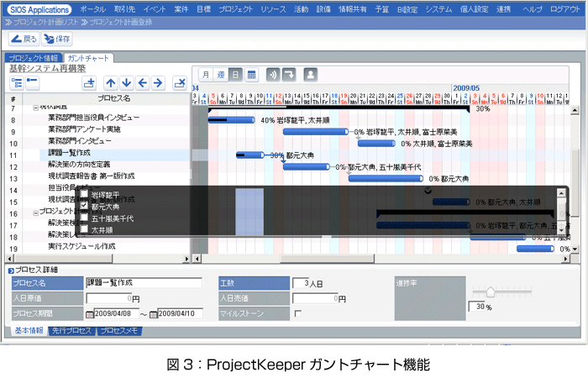Click the 30% progress value field
This screenshot has height=378, width=588.
[476, 307]
